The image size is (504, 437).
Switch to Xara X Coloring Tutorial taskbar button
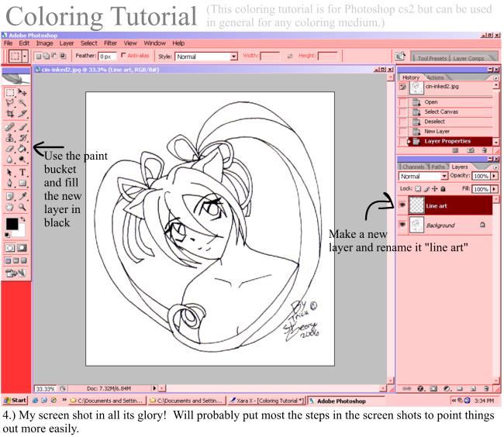(x=267, y=401)
